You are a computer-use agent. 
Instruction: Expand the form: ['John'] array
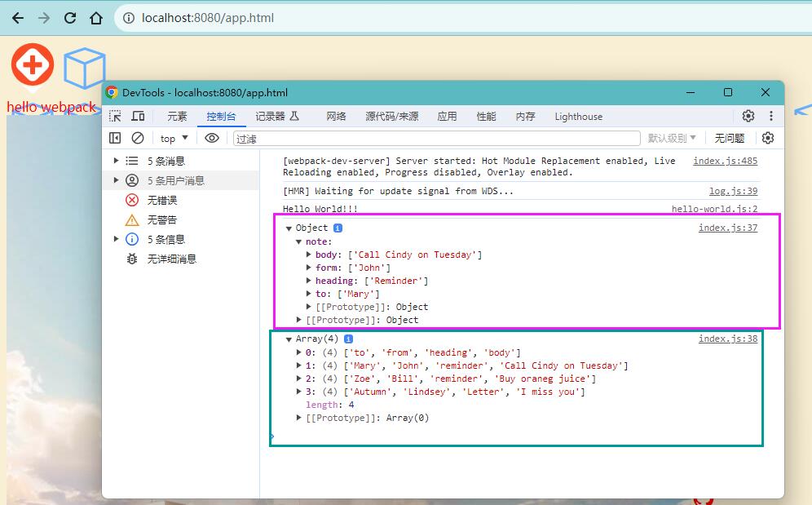pos(309,268)
